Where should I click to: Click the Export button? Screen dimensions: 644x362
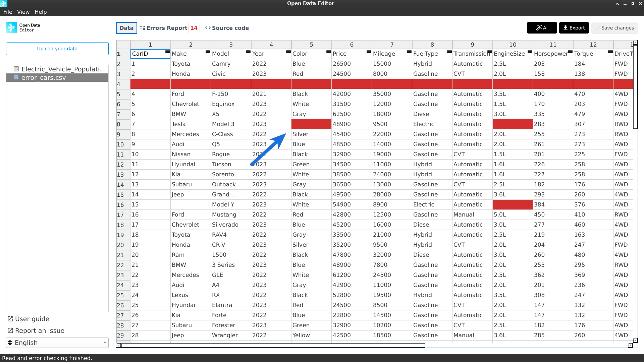574,28
